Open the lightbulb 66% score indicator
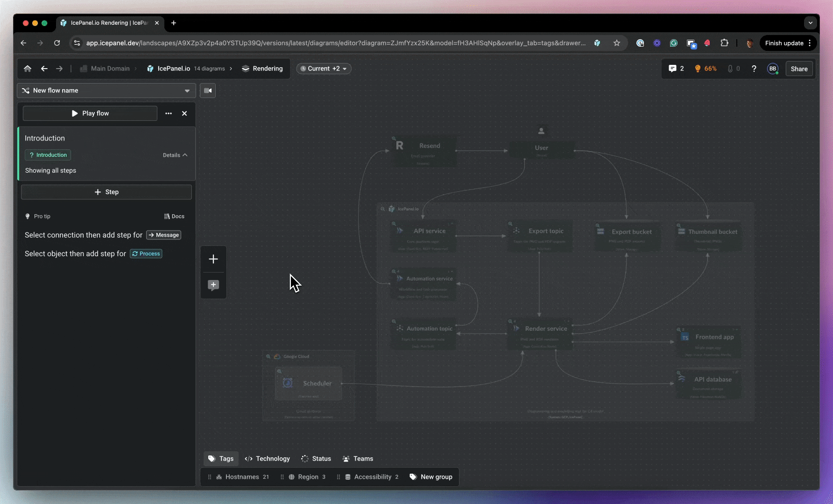Screen dimensions: 833x504 click(x=705, y=69)
